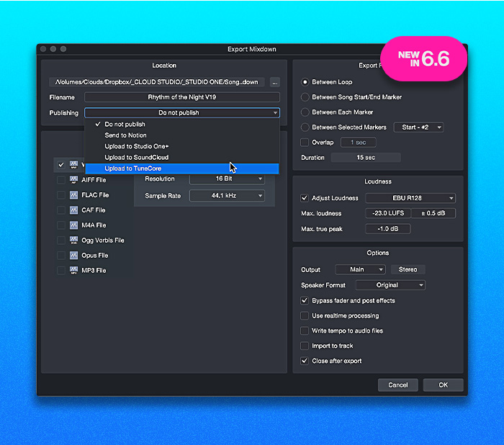Image resolution: width=504 pixels, height=445 pixels.
Task: Open the Resolution 16 Bit dropdown
Action: coord(227,179)
